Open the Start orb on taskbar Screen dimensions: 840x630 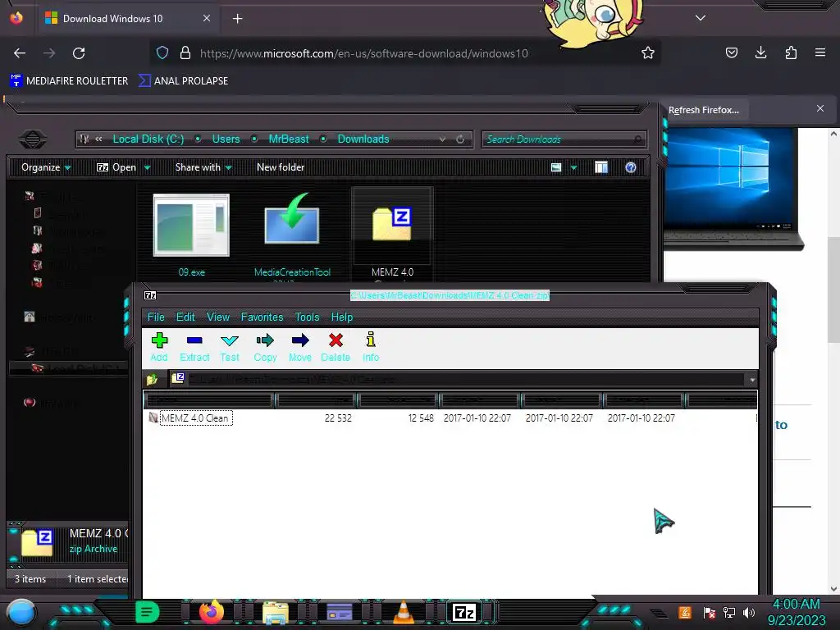(x=21, y=613)
